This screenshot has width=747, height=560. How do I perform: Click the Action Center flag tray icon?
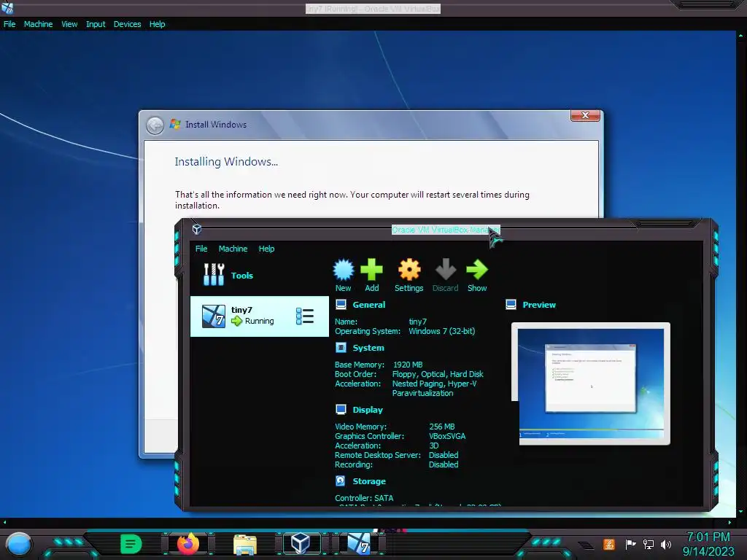(x=630, y=544)
